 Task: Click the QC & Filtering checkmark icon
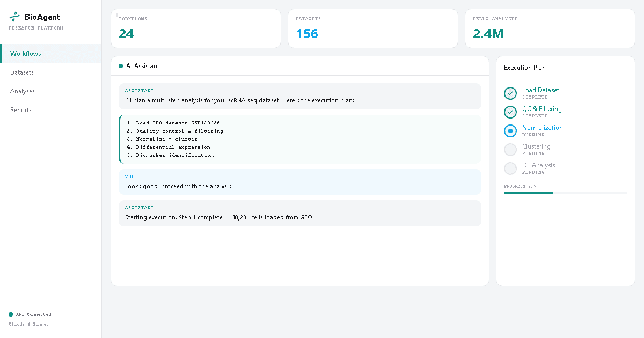tap(510, 112)
